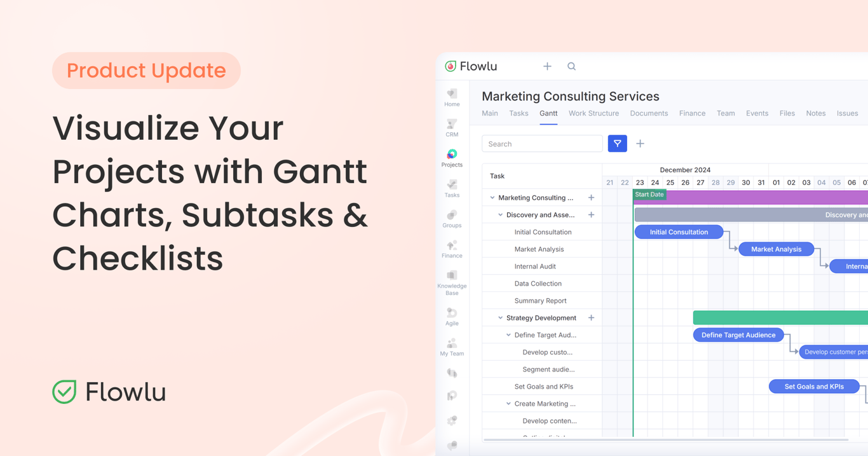This screenshot has height=456, width=868.
Task: Click the Define Target Audience Gantt bar
Action: pyautogui.click(x=738, y=335)
